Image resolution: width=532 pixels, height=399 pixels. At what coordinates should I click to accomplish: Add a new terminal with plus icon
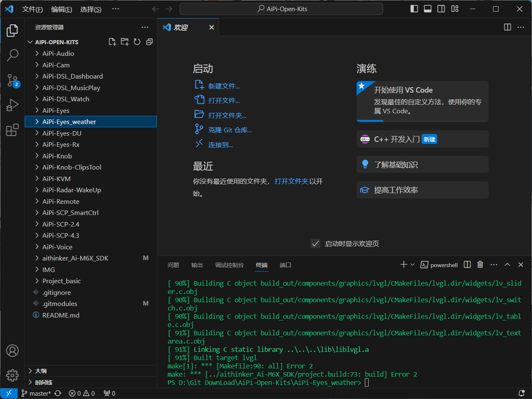404,265
